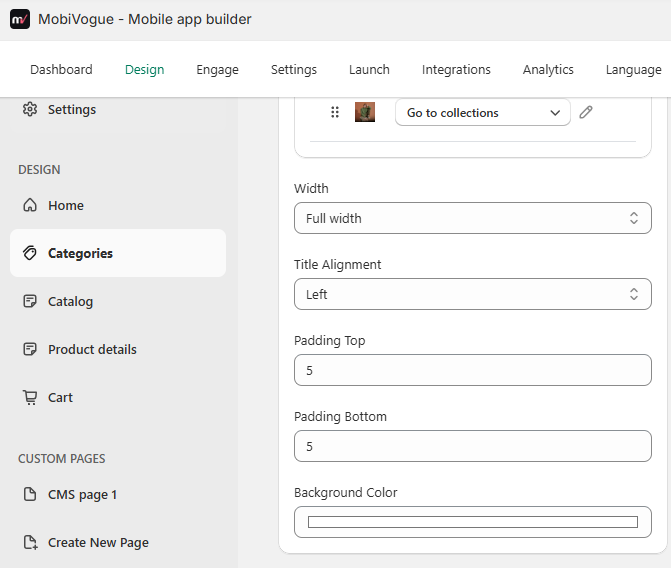Image resolution: width=671 pixels, height=568 pixels.
Task: Click the Padding Top label
Action: coord(330,341)
